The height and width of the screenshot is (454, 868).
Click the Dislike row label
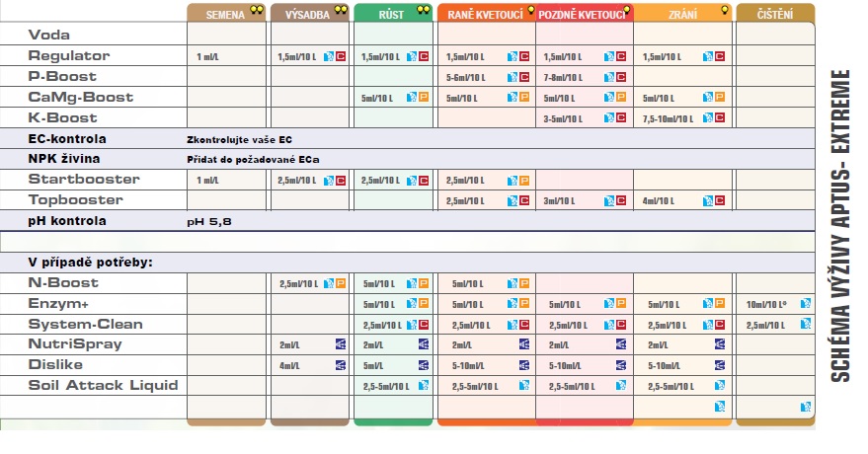click(55, 364)
